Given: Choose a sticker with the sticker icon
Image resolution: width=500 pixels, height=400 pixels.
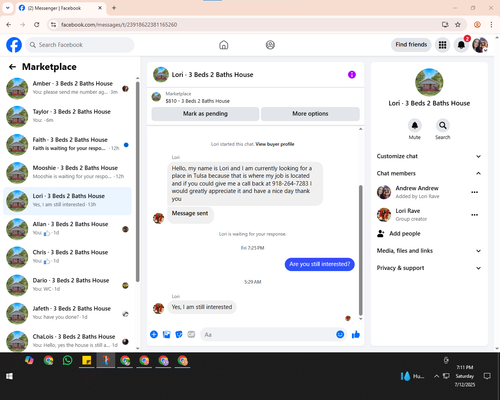Looking at the screenshot, I should (x=179, y=334).
